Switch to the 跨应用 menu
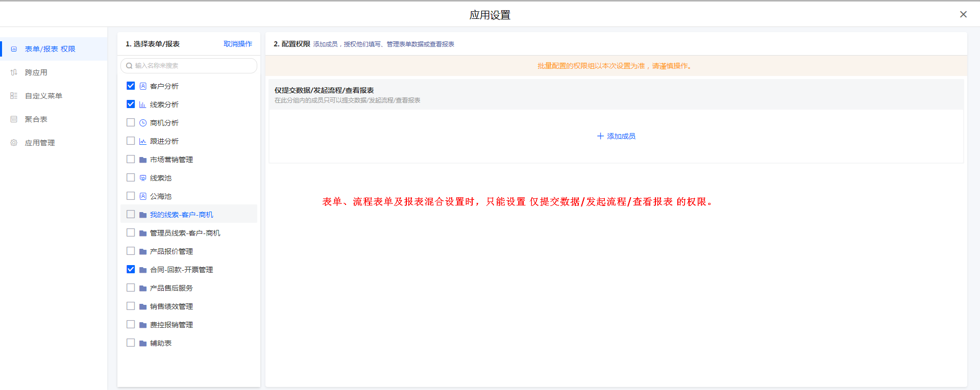 36,72
